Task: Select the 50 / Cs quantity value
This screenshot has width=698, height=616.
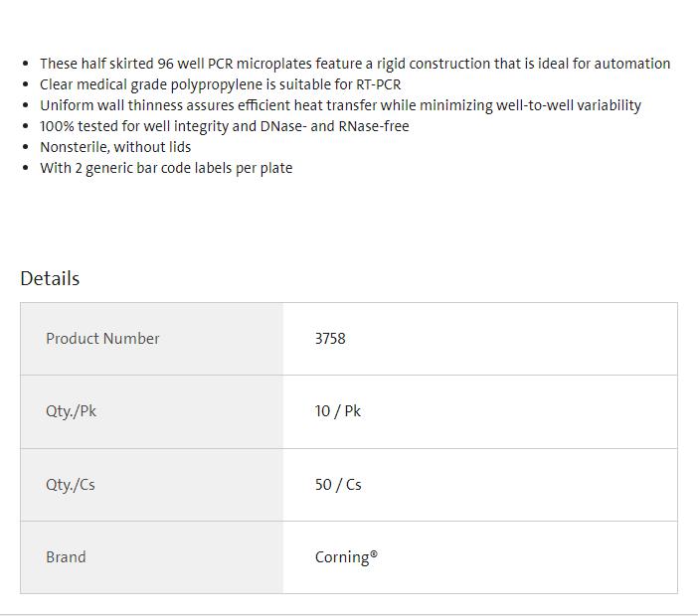Action: tap(338, 485)
